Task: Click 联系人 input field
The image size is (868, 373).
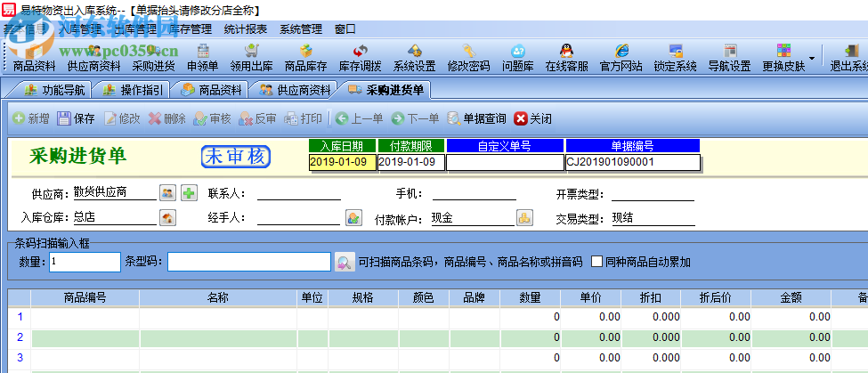Action: pyautogui.click(x=299, y=193)
